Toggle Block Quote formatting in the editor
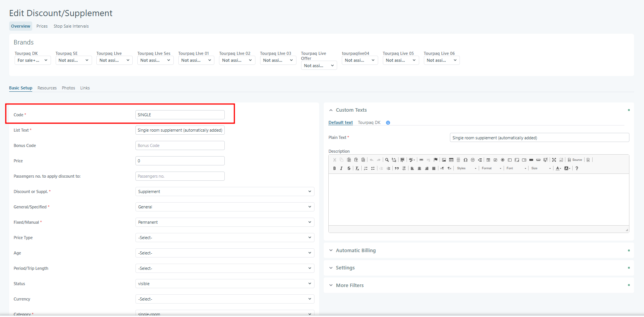 point(397,168)
